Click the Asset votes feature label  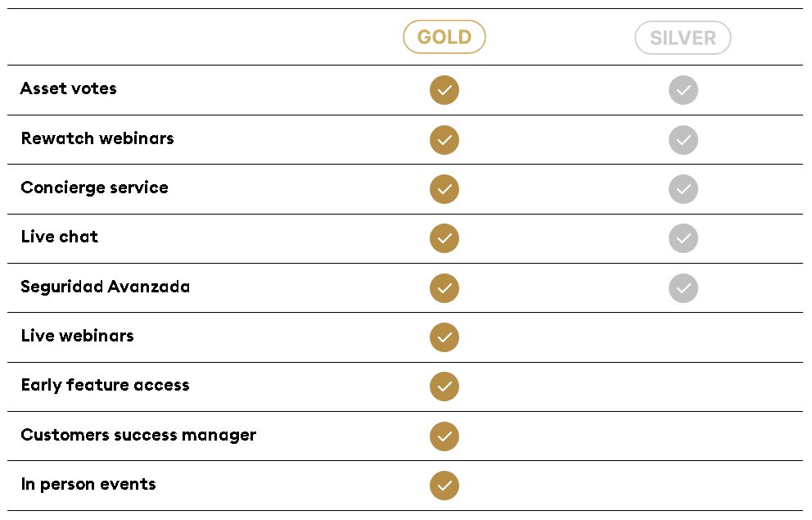(69, 89)
